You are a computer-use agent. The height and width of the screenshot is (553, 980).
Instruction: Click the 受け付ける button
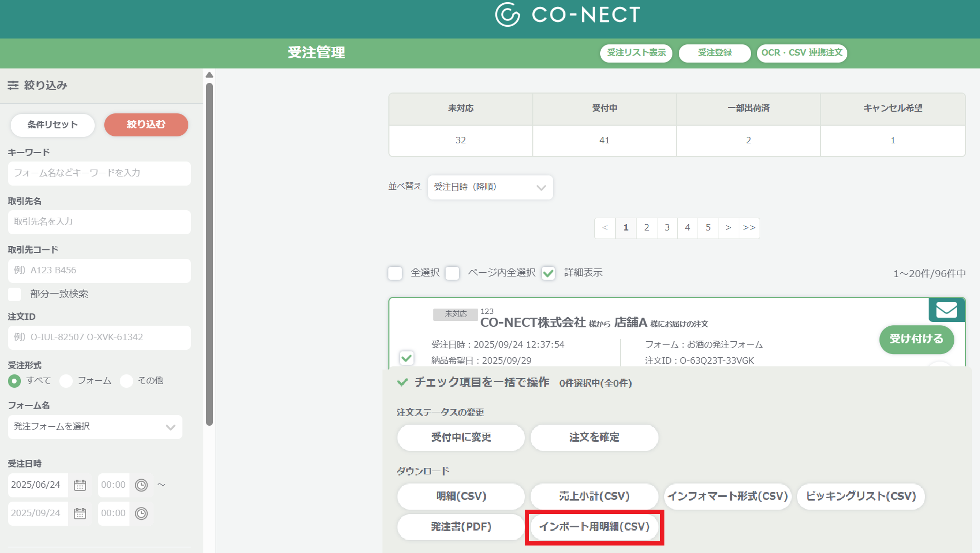pyautogui.click(x=916, y=339)
